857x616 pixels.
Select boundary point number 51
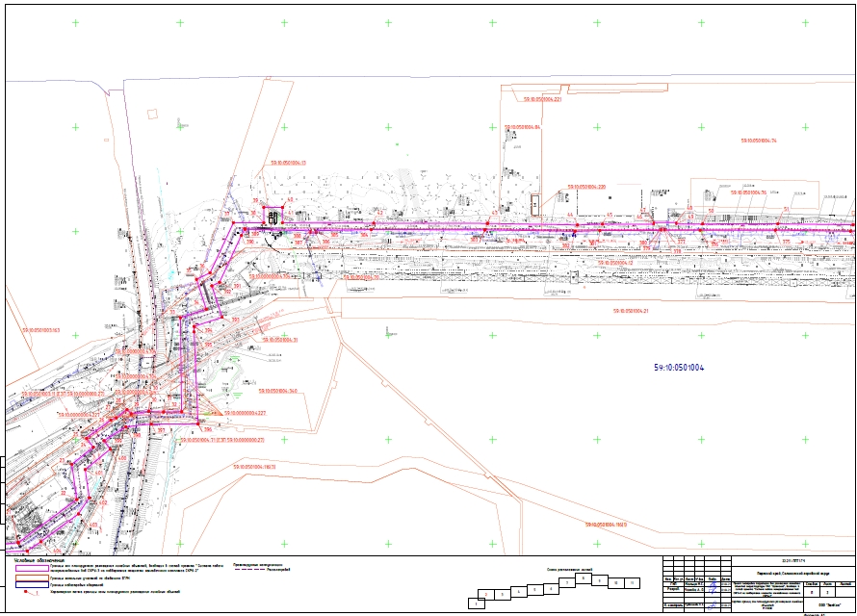pos(787,209)
